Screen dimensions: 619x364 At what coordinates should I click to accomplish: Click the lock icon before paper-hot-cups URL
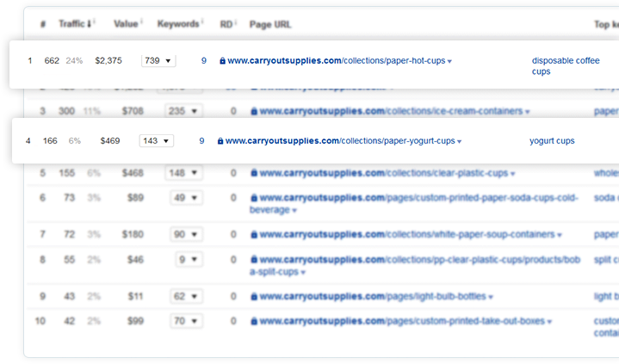(223, 61)
